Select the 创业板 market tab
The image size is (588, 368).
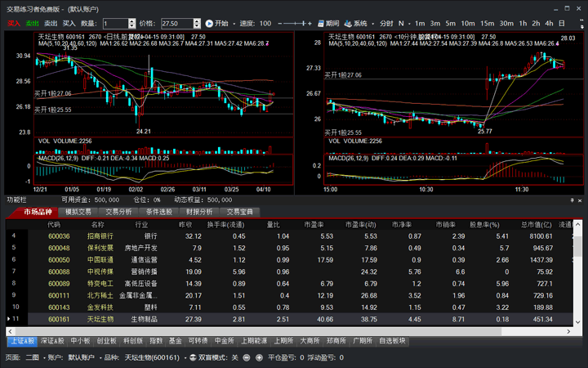click(106, 341)
